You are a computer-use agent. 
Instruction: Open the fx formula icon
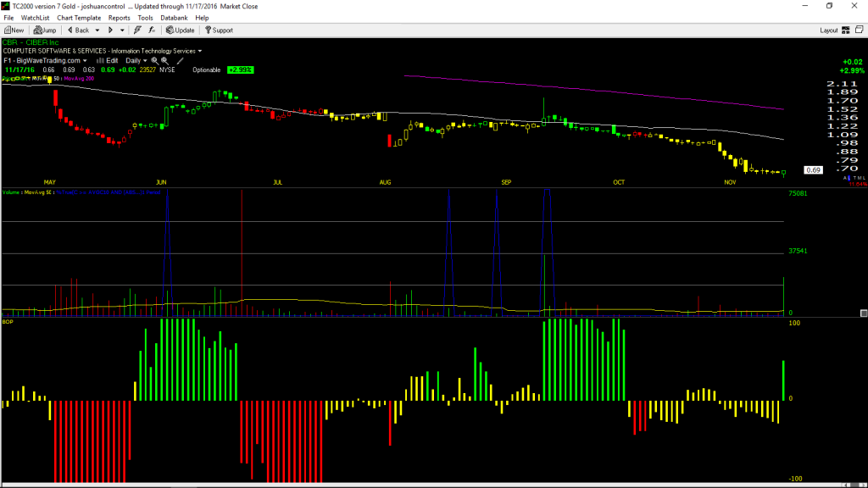[153, 30]
